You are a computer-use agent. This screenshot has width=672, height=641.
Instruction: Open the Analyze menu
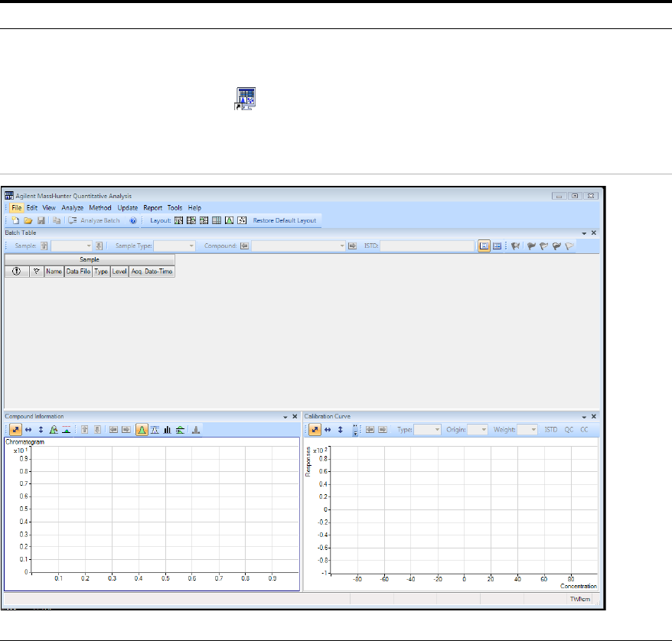(73, 207)
